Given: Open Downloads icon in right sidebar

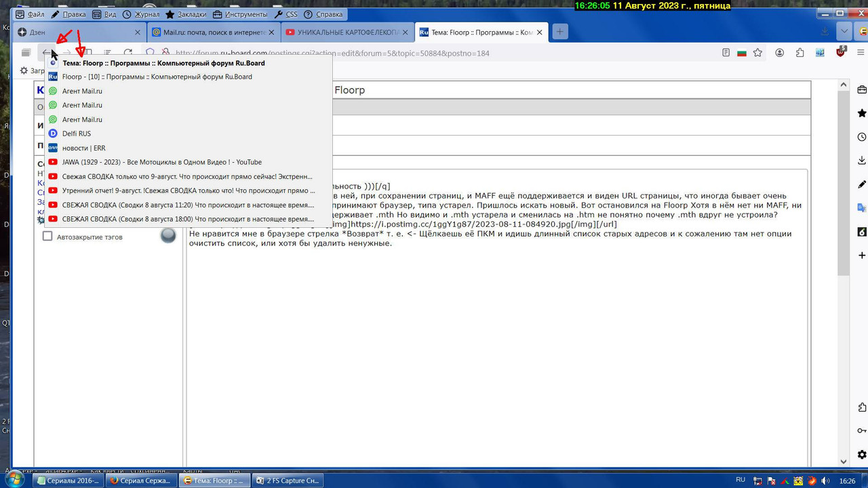Looking at the screenshot, I should point(862,161).
